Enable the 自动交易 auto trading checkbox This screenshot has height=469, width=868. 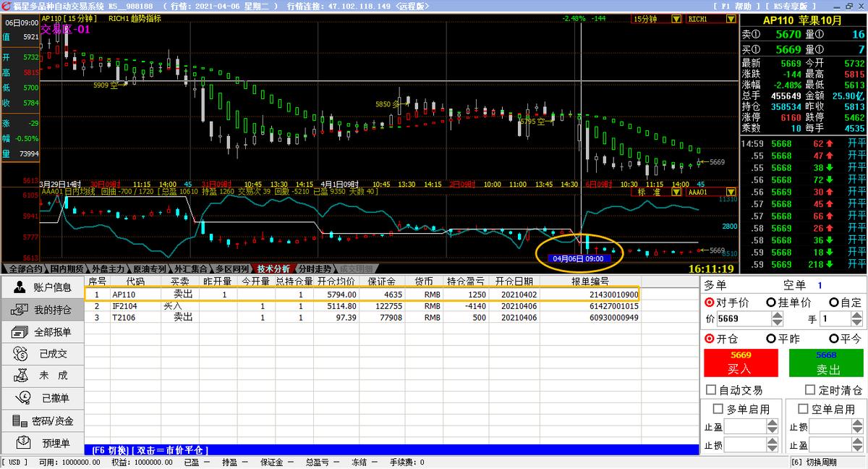tap(734, 389)
